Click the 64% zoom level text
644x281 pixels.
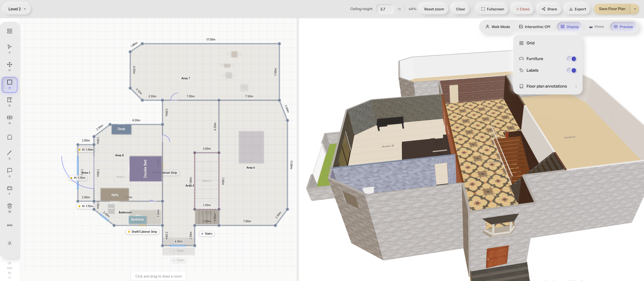coord(412,9)
